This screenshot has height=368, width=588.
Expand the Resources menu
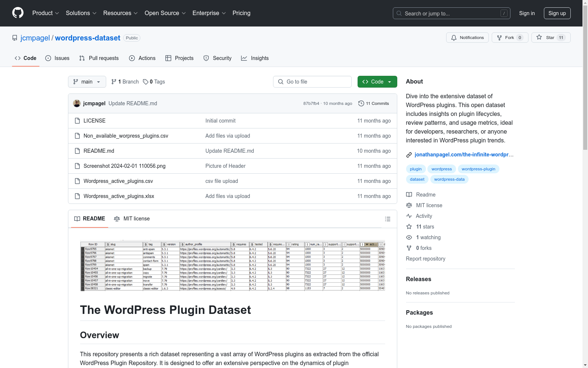121,13
